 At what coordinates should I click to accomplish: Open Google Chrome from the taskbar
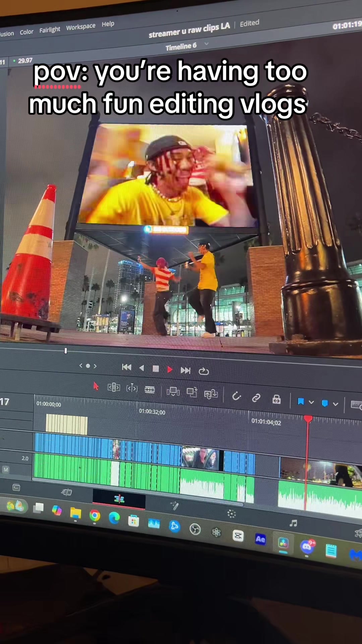(x=95, y=516)
